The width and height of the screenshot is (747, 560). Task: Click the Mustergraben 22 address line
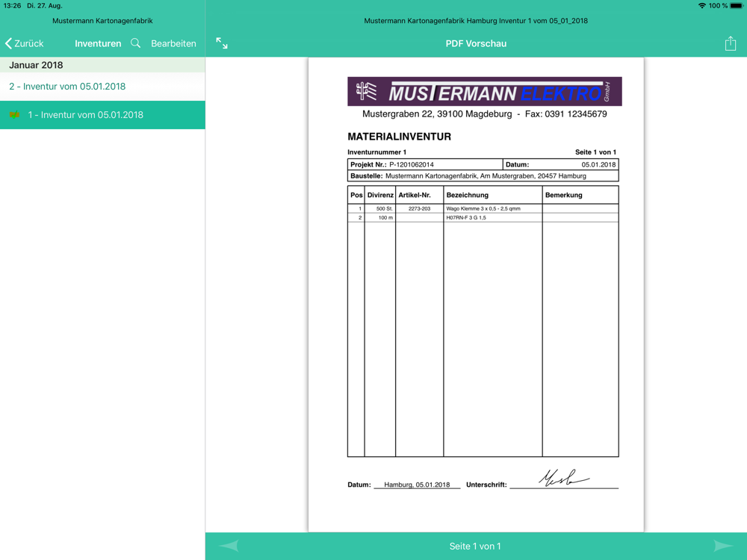485,113
